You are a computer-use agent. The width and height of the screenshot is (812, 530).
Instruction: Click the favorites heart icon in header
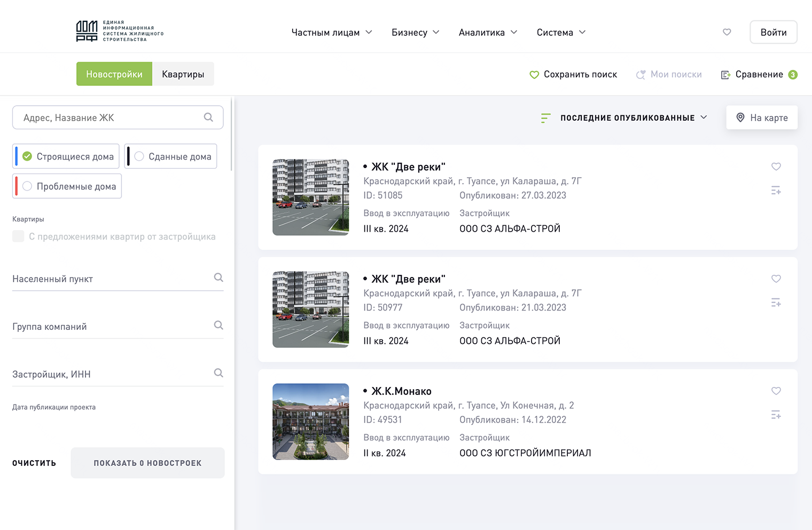pos(727,32)
